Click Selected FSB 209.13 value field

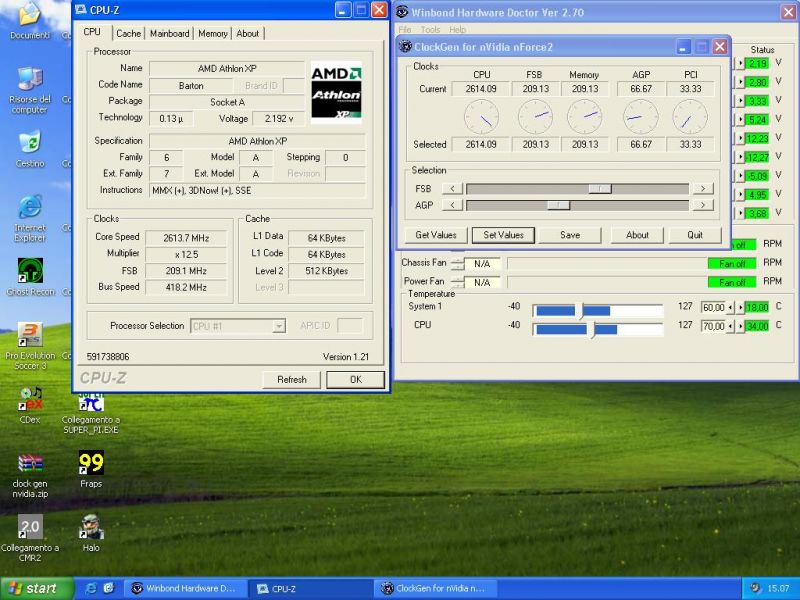(535, 144)
